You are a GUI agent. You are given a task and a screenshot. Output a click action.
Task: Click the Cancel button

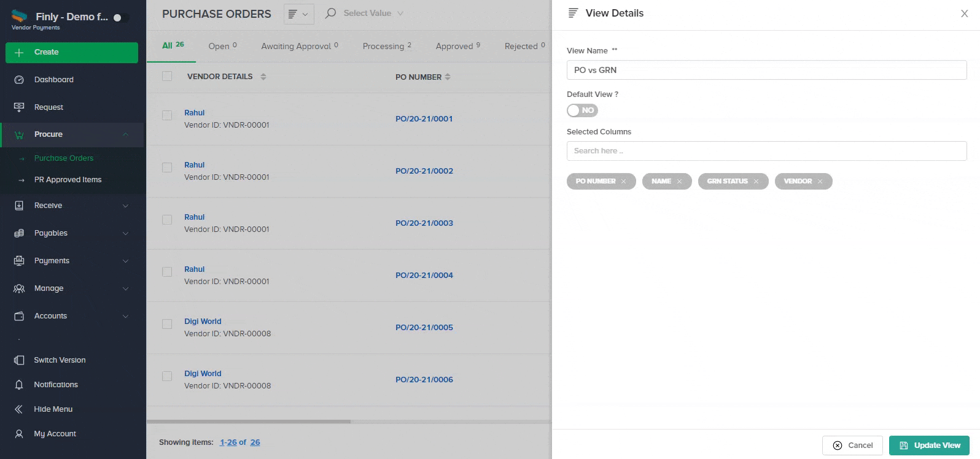[852, 445]
